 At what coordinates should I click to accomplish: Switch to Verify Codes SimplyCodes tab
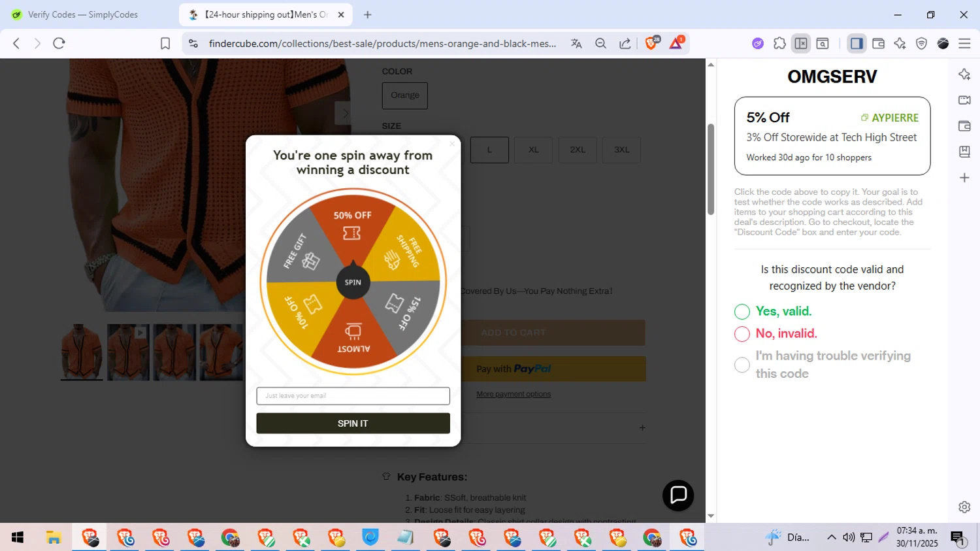(83, 14)
